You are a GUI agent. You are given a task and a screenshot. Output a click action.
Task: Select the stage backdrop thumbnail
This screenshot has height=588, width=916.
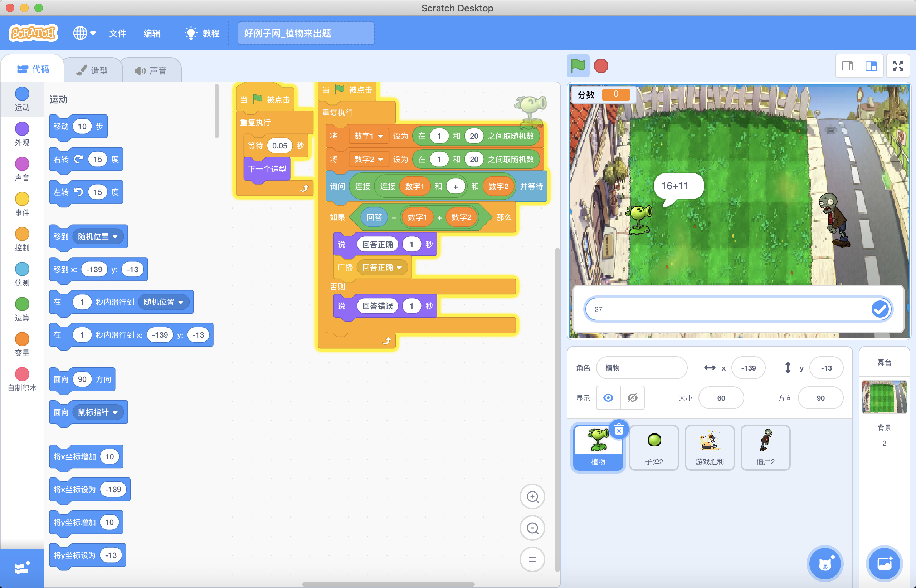[x=884, y=397]
